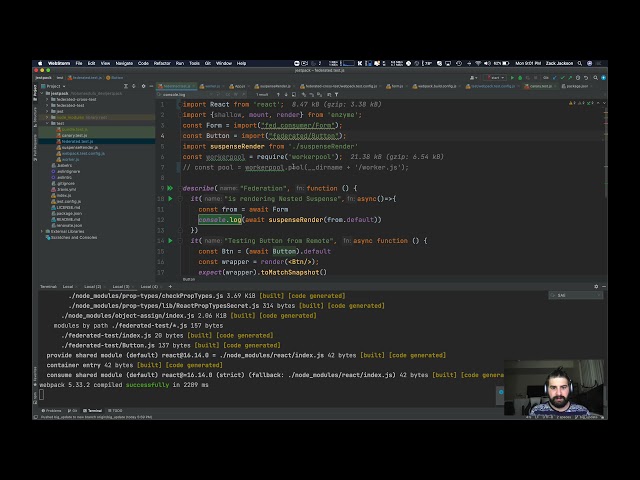This screenshot has width=640, height=480.
Task: Open the start run configuration dropdown
Action: [x=494, y=78]
